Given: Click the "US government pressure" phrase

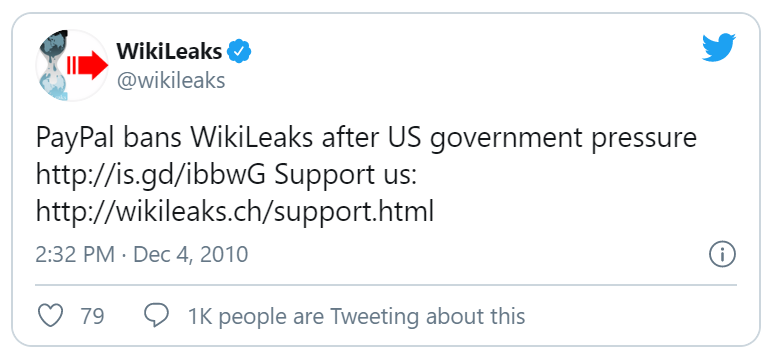Looking at the screenshot, I should (551, 139).
